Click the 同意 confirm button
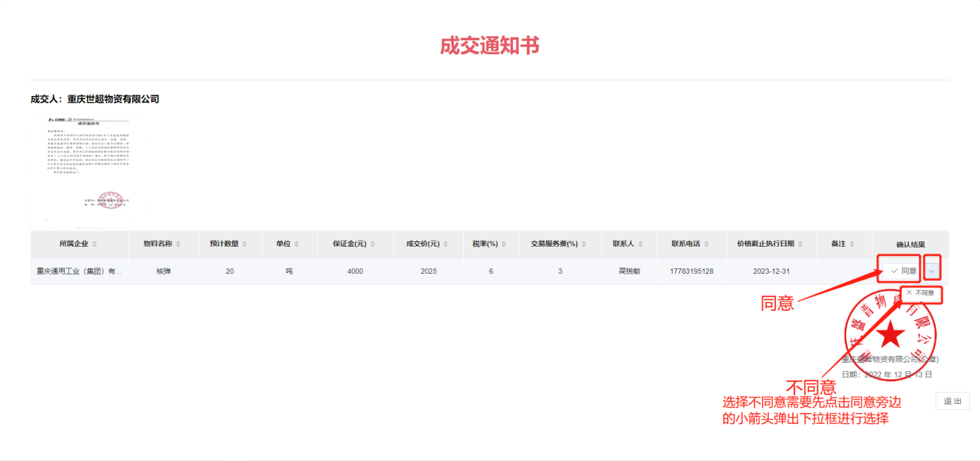Viewport: 980px width, 461px height. pyautogui.click(x=903, y=271)
